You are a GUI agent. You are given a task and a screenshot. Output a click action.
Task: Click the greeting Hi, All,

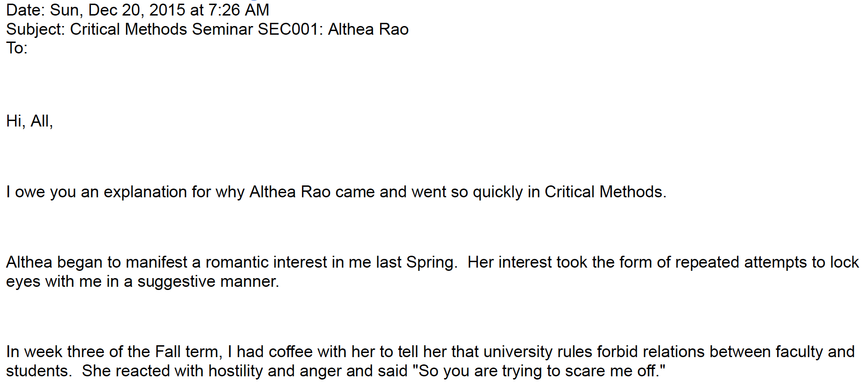(x=30, y=121)
